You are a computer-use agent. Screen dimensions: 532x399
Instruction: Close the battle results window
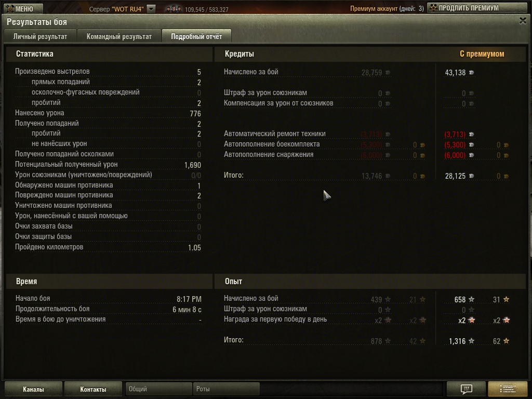click(523, 21)
